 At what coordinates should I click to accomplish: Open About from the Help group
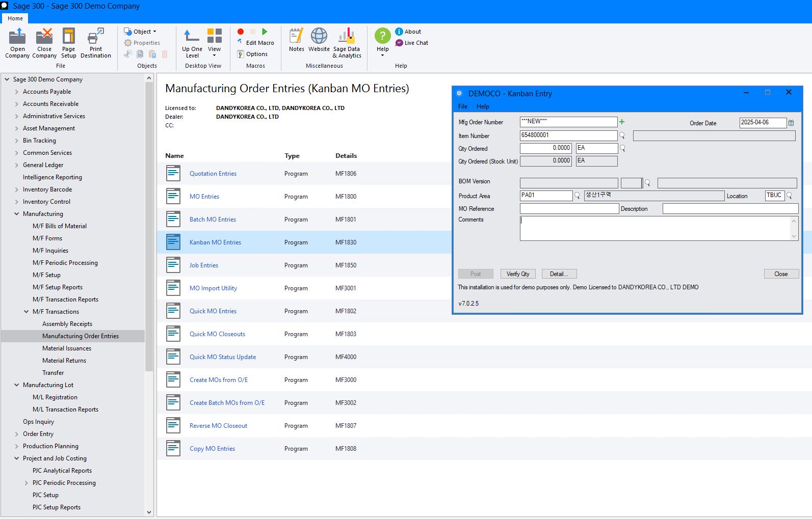click(408, 32)
